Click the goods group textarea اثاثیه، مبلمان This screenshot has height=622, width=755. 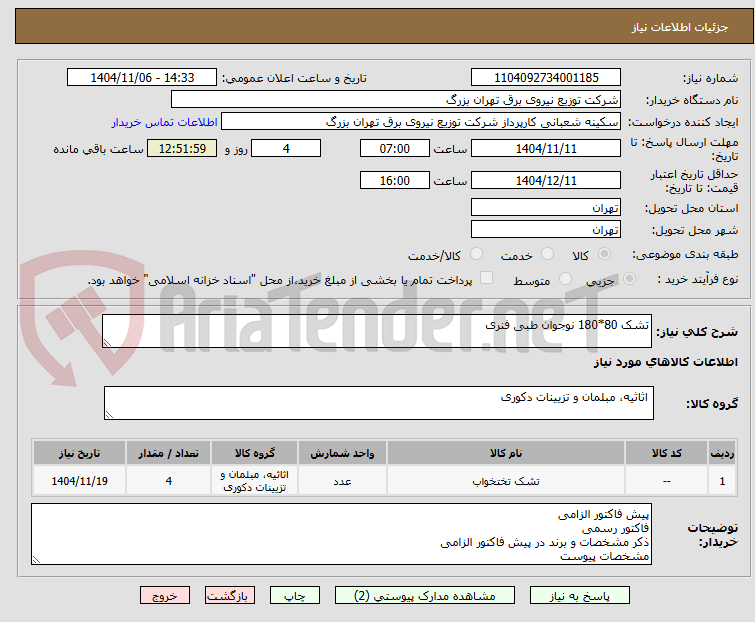pyautogui.click(x=379, y=403)
